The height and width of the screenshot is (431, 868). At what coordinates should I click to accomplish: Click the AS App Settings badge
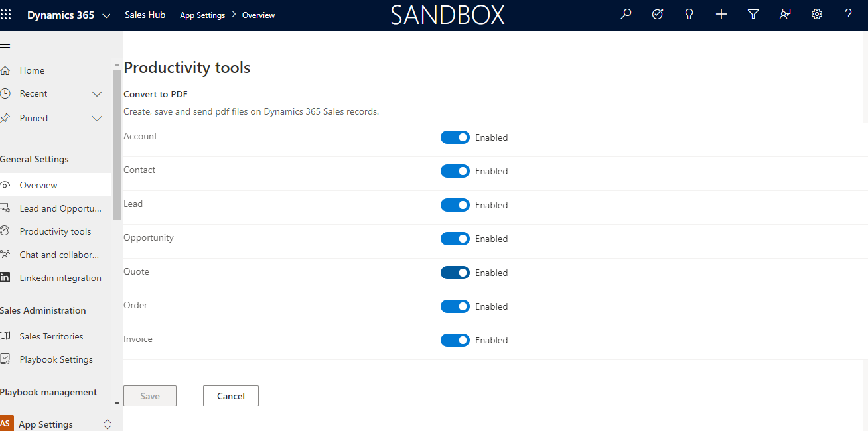tap(6, 424)
